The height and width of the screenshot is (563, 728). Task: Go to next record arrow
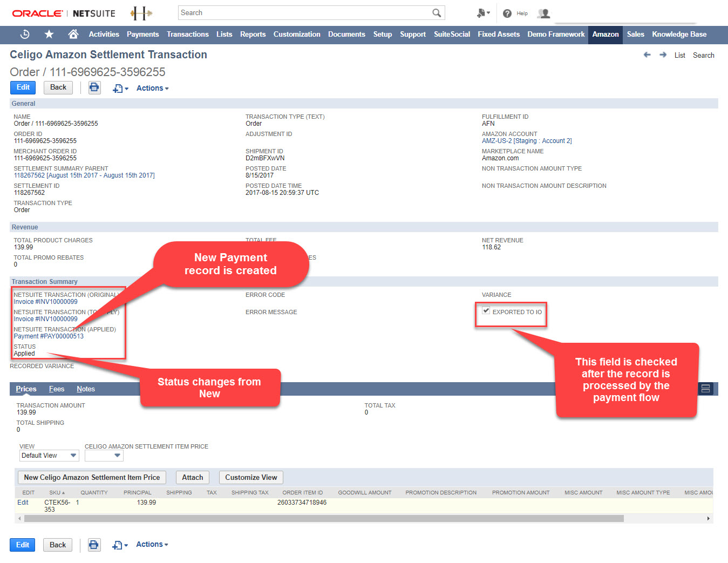click(663, 55)
